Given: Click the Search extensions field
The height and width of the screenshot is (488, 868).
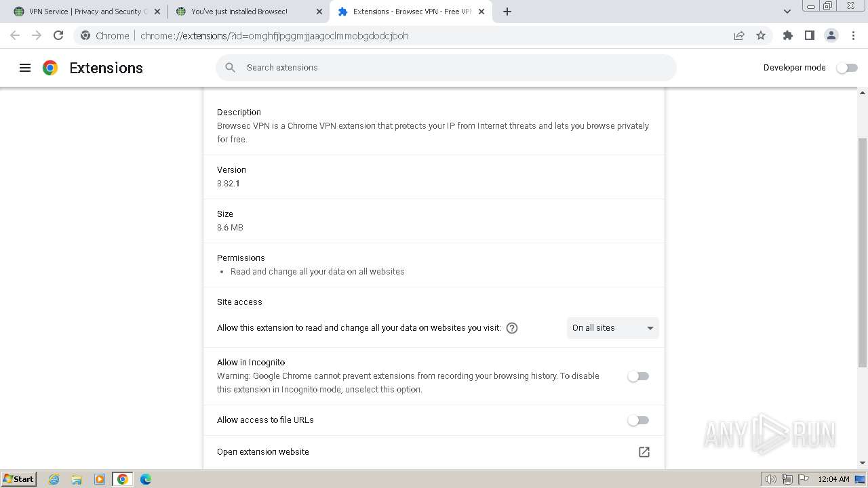Looking at the screenshot, I should pos(446,68).
